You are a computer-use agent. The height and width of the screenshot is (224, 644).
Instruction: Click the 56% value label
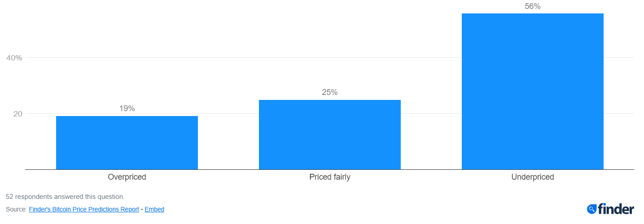click(533, 6)
